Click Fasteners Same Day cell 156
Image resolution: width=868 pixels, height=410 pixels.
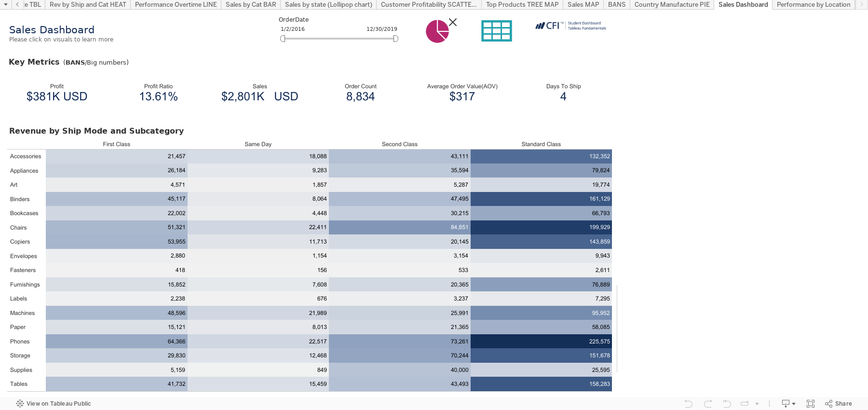258,270
